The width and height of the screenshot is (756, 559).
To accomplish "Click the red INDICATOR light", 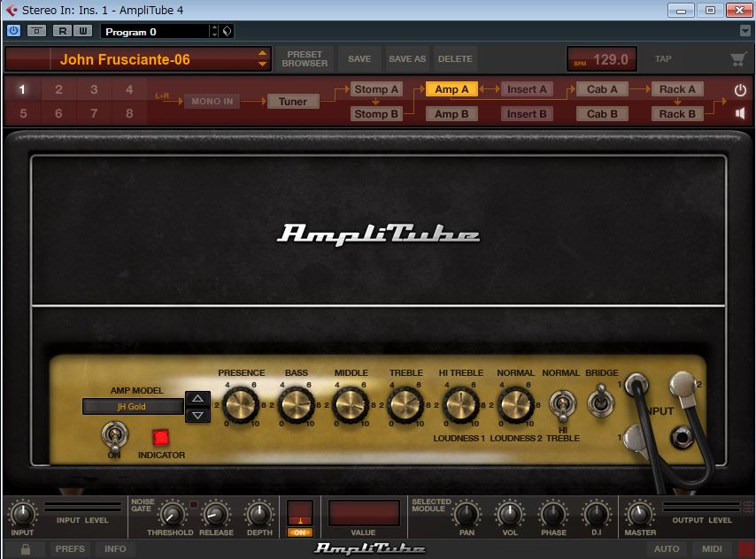I will [160, 437].
